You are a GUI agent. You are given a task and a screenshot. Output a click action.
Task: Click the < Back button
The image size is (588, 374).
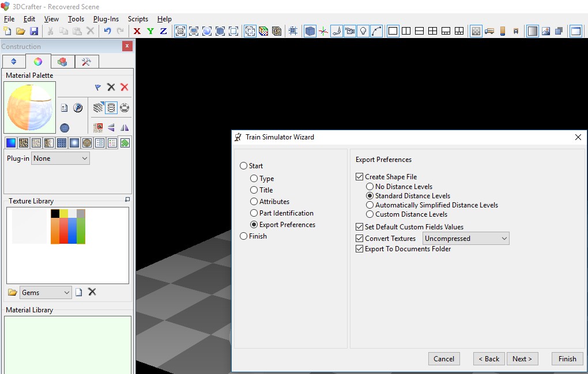click(489, 358)
